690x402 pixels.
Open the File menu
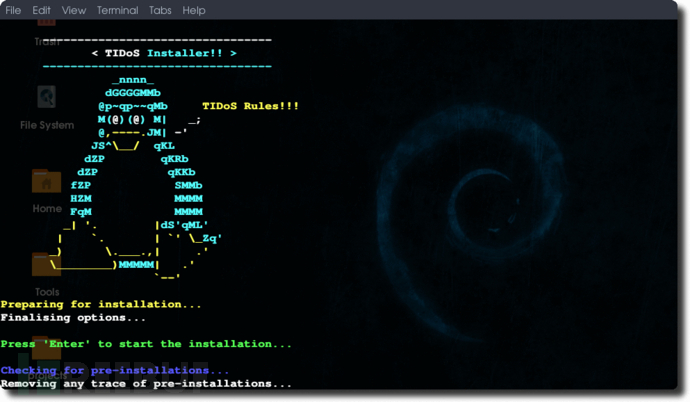point(13,10)
